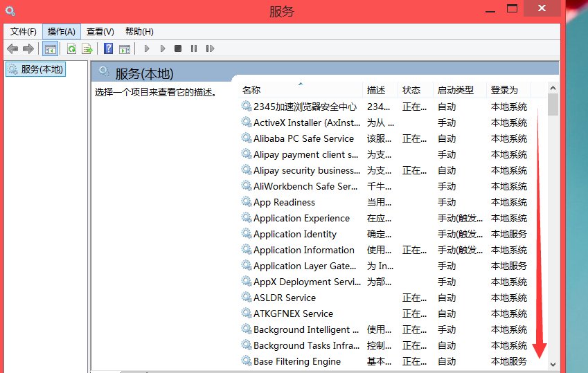The width and height of the screenshot is (588, 373).
Task: Select the Application Information service
Action: [x=384, y=250]
